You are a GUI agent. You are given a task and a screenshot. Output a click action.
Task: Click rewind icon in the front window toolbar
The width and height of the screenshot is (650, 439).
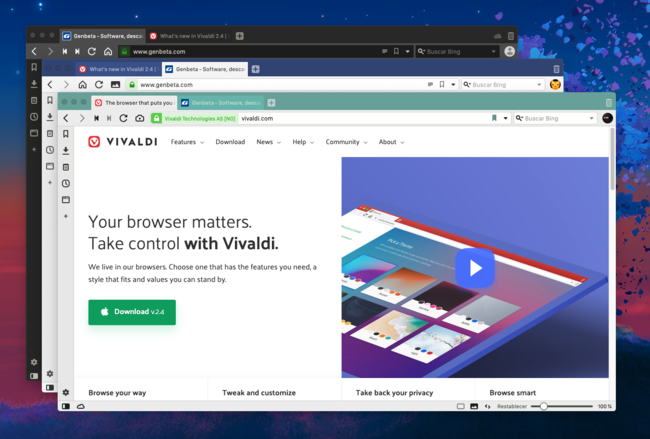96,118
